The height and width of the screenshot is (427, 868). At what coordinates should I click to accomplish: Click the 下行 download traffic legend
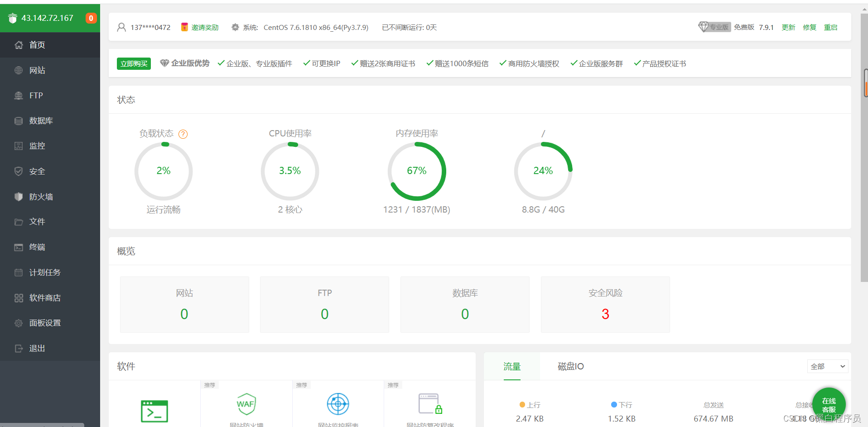pyautogui.click(x=622, y=405)
